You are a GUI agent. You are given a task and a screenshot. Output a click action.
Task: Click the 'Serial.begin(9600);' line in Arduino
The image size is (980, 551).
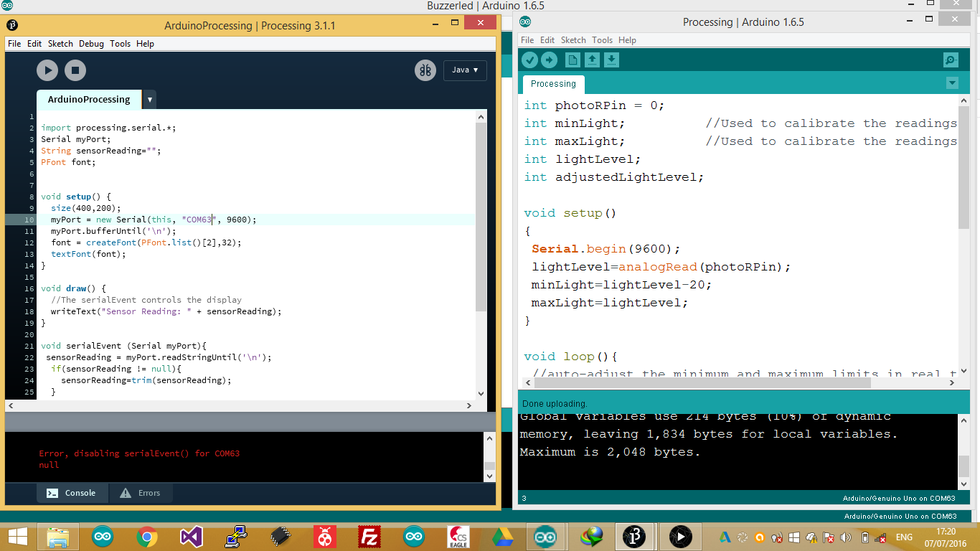(606, 249)
